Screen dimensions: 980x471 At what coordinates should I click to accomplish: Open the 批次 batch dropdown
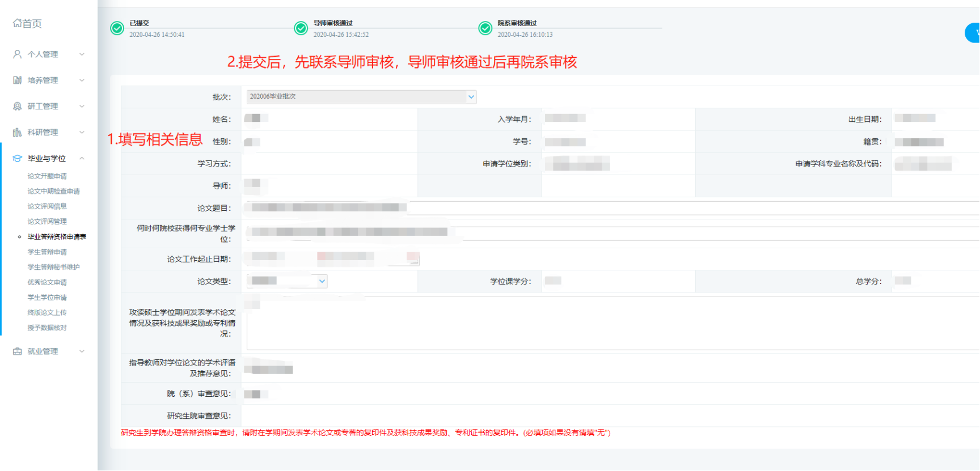pyautogui.click(x=361, y=97)
